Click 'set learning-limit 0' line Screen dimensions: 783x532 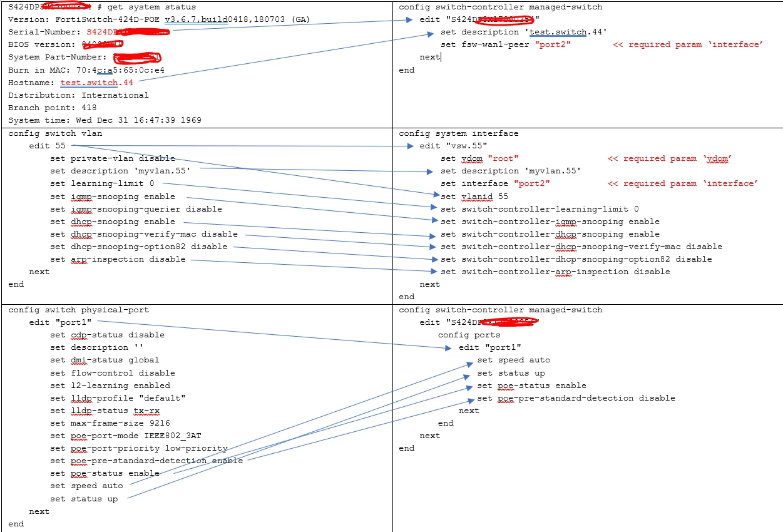point(102,183)
